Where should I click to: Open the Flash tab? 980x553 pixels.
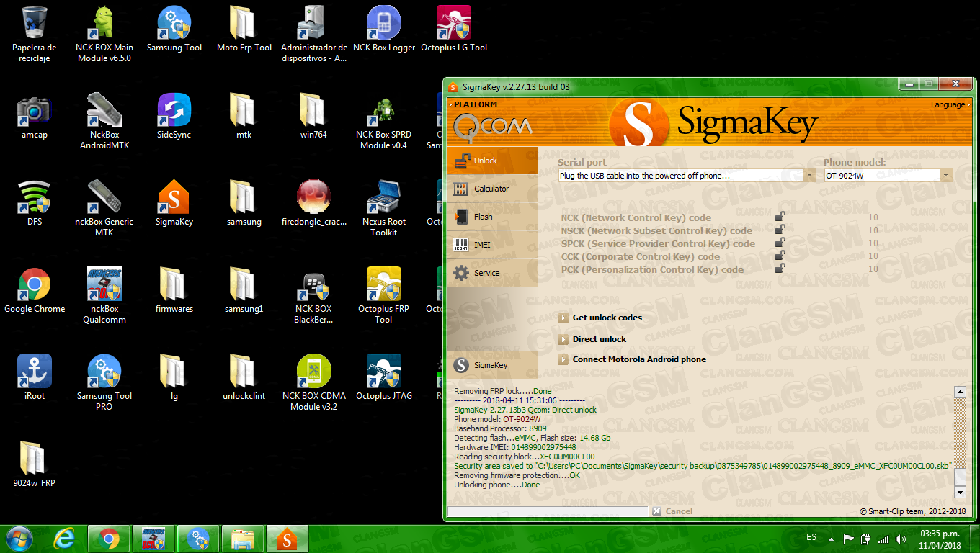492,217
